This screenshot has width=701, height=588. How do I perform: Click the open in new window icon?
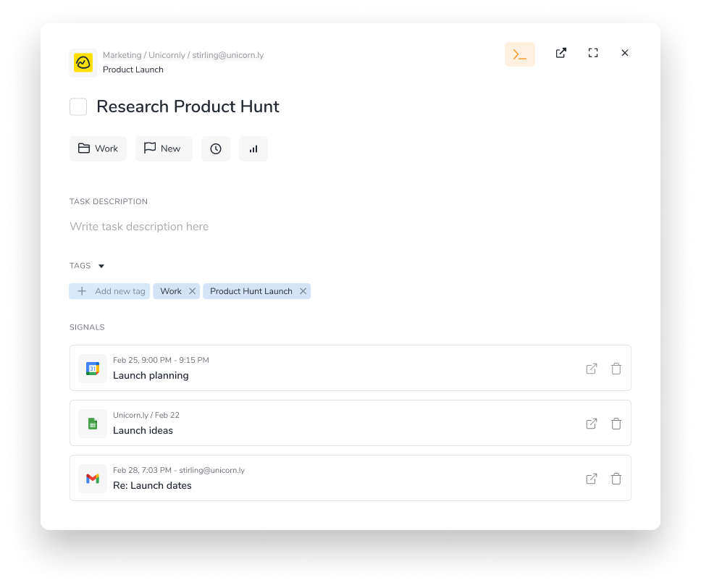coord(561,53)
